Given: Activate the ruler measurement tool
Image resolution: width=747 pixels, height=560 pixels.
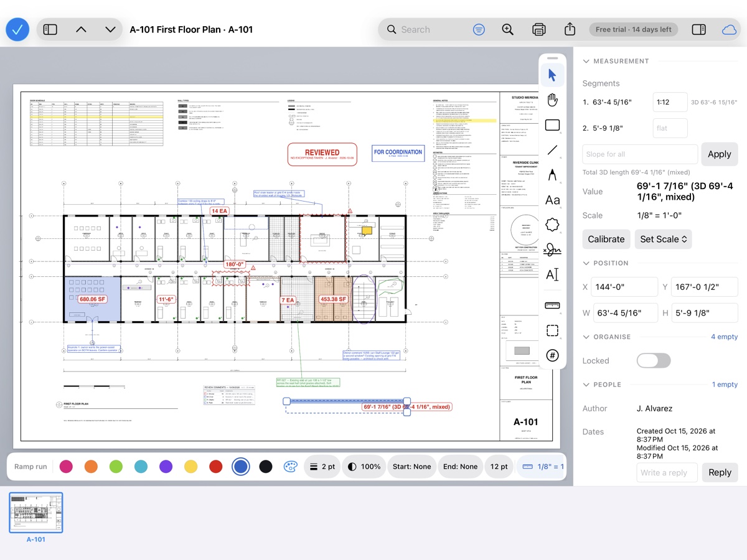Looking at the screenshot, I should tap(552, 306).
